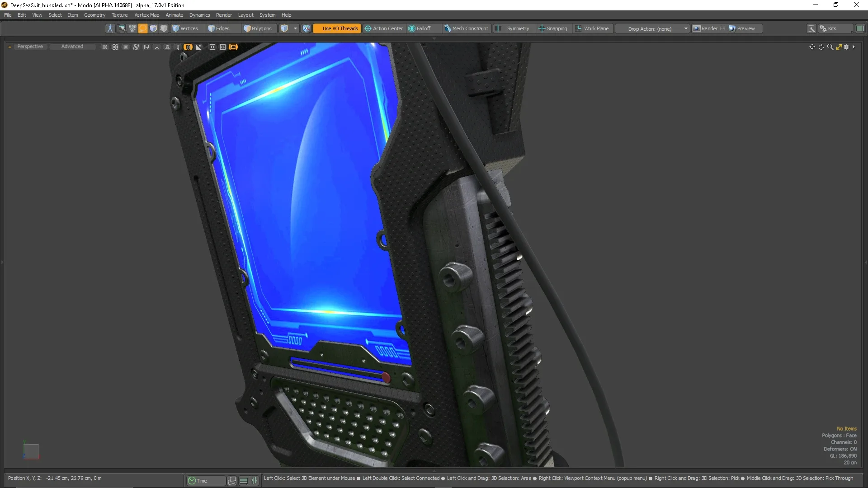Change the Advanced shading style dropdown

coord(72,47)
